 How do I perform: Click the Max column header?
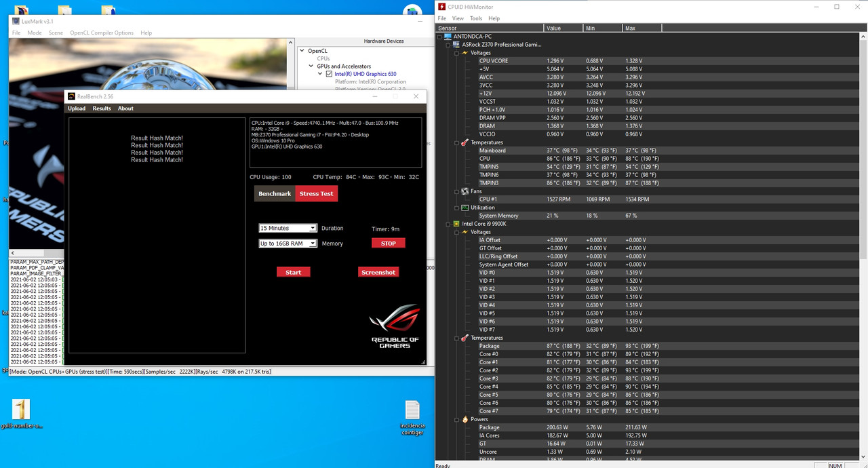click(x=642, y=28)
